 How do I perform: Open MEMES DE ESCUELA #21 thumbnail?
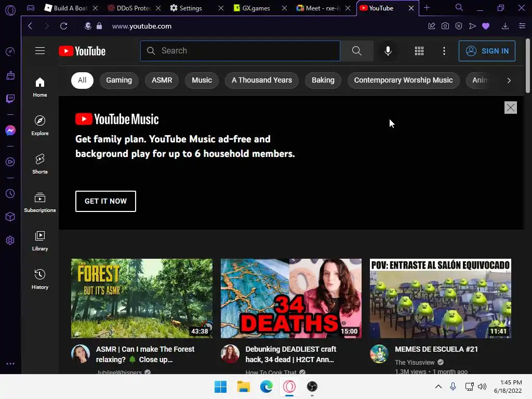click(441, 298)
